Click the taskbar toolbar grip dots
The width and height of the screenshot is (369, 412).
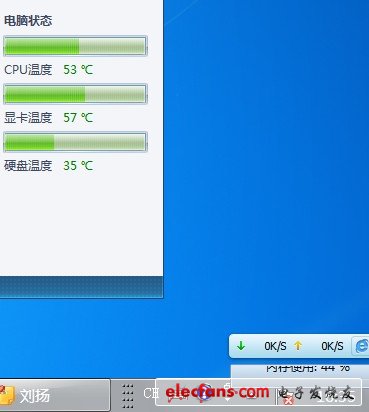coord(128,396)
